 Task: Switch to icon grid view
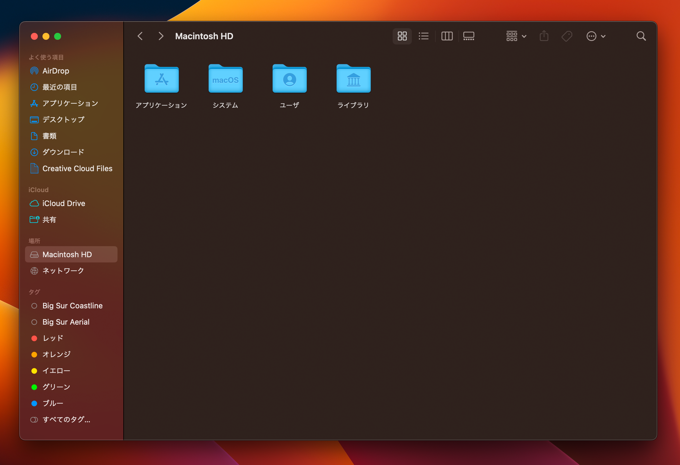(402, 36)
